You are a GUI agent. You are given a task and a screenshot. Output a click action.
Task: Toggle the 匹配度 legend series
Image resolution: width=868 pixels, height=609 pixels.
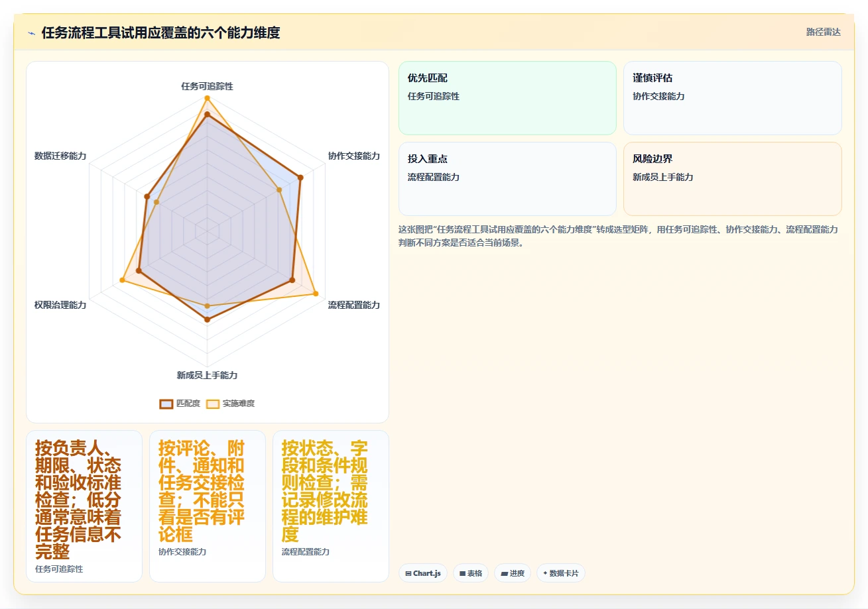click(180, 404)
